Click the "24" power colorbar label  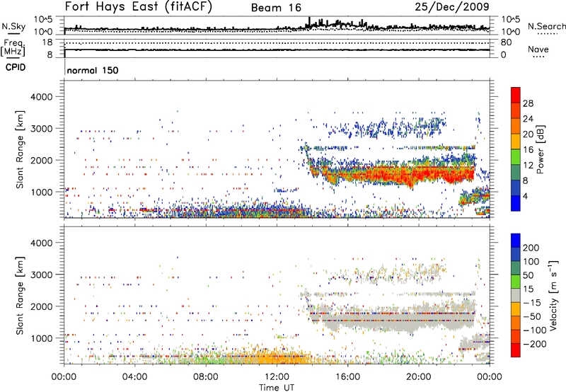(528, 119)
